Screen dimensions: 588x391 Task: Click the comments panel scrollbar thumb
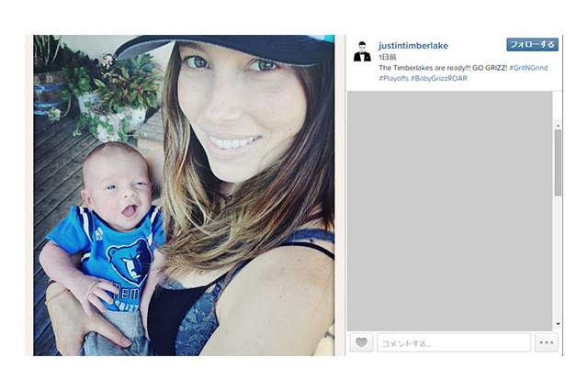(x=558, y=162)
